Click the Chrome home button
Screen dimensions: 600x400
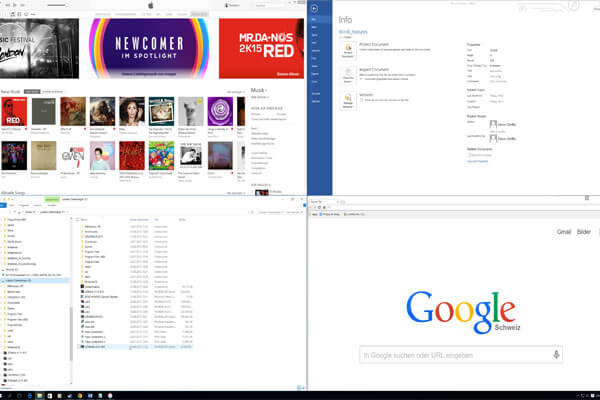[x=324, y=207]
